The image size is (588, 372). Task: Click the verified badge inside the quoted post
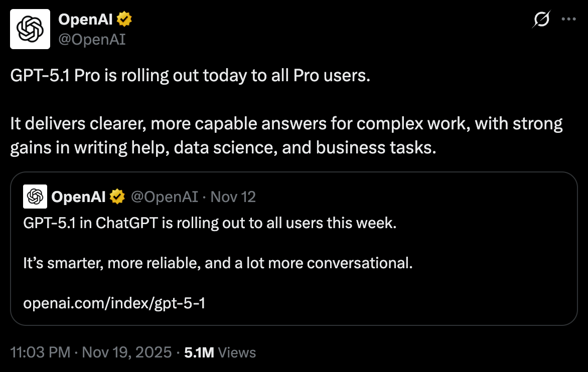pyautogui.click(x=117, y=197)
